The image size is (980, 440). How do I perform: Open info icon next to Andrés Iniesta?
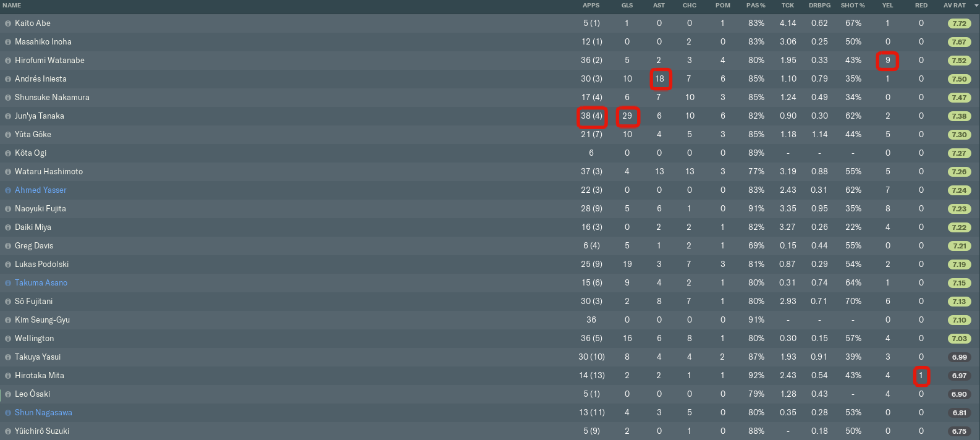pos(8,79)
